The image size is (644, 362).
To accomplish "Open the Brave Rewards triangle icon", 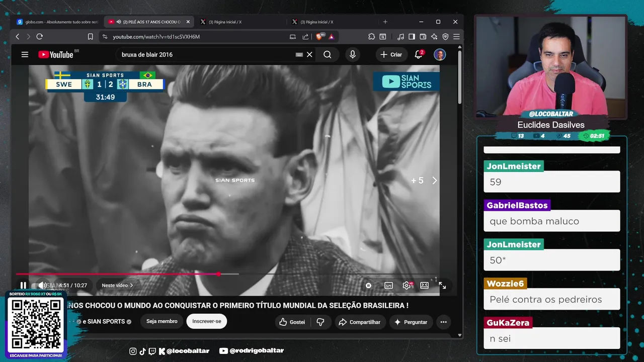I will pyautogui.click(x=332, y=37).
